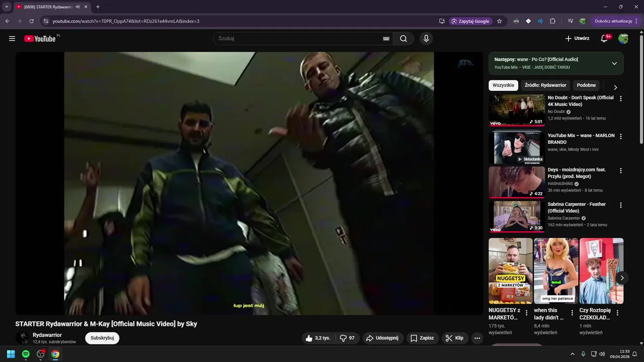Open options for Sabrina Carpenter Feather video
This screenshot has height=362, width=644.
pyautogui.click(x=620, y=205)
